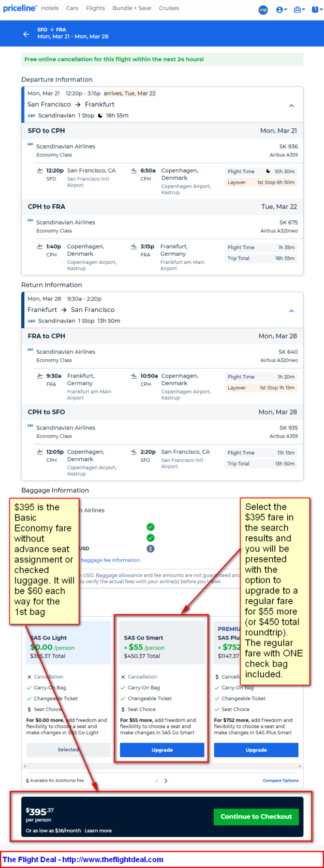Click SAS logo in departure summary row
The height and width of the screenshot is (868, 324).
(31, 116)
